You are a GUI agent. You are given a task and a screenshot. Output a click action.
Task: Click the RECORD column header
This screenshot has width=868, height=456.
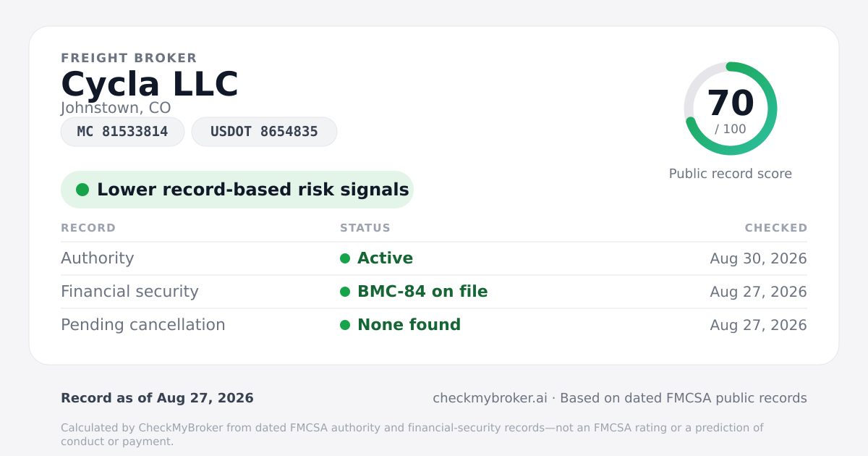(x=88, y=228)
